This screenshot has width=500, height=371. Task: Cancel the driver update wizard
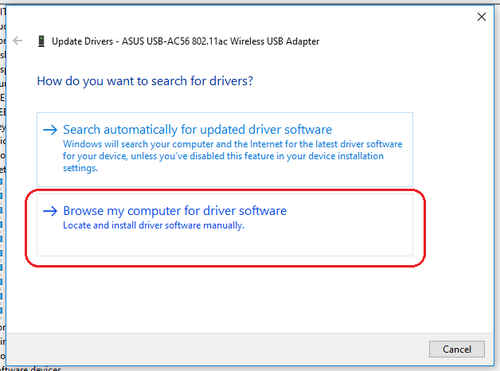point(457,349)
